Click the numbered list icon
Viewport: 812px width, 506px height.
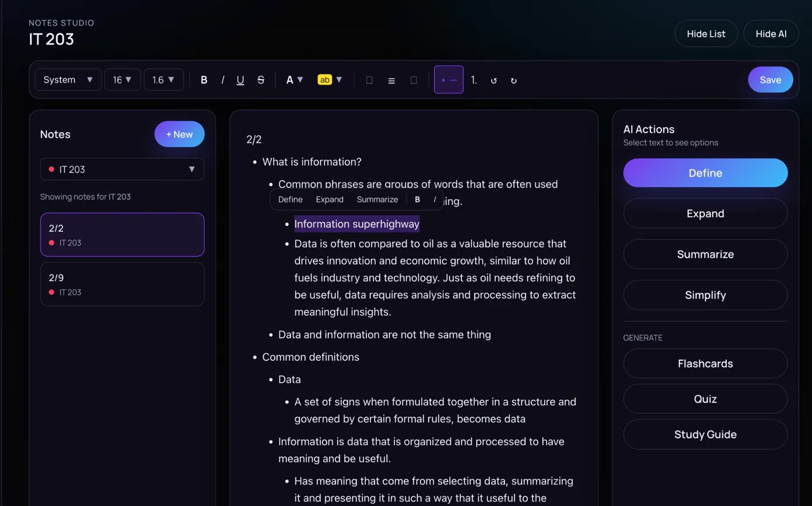click(474, 80)
